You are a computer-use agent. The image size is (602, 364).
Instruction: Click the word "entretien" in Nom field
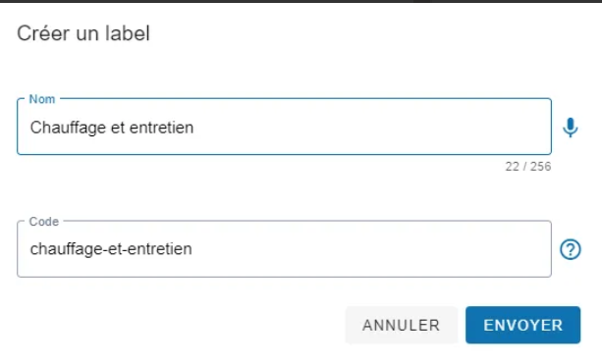point(161,128)
